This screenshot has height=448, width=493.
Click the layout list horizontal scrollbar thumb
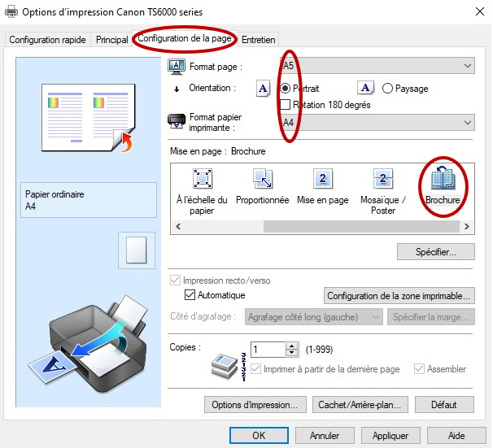tap(361, 226)
